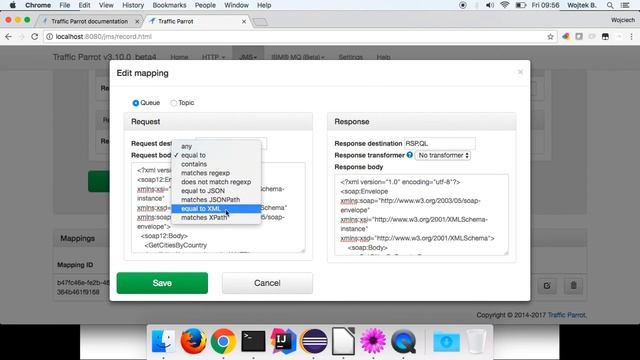Viewport: 640px width, 360px height.
Task: Click the screen recording menu bar icon
Action: (x=462, y=5)
